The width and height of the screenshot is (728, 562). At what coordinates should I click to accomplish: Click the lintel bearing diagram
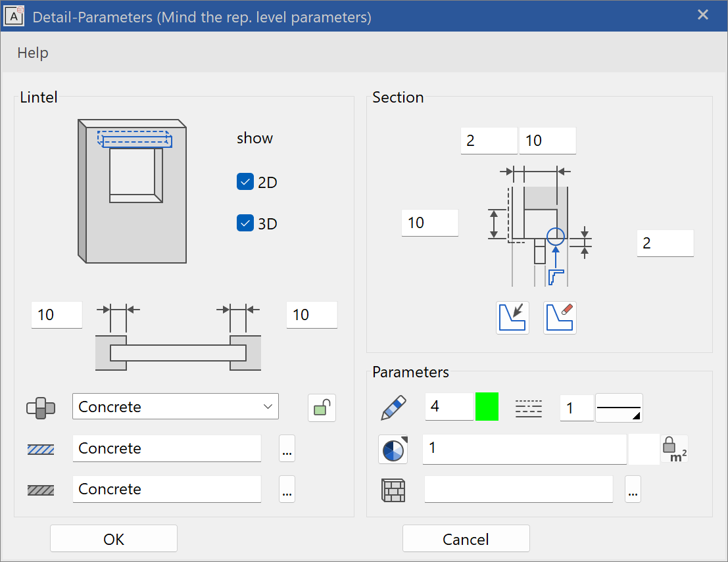[x=178, y=337]
